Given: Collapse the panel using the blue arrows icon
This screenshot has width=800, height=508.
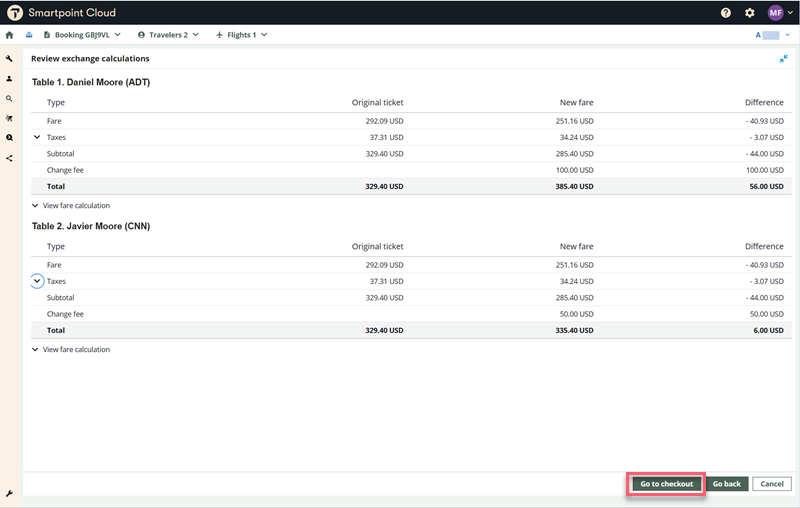Looking at the screenshot, I should (784, 59).
